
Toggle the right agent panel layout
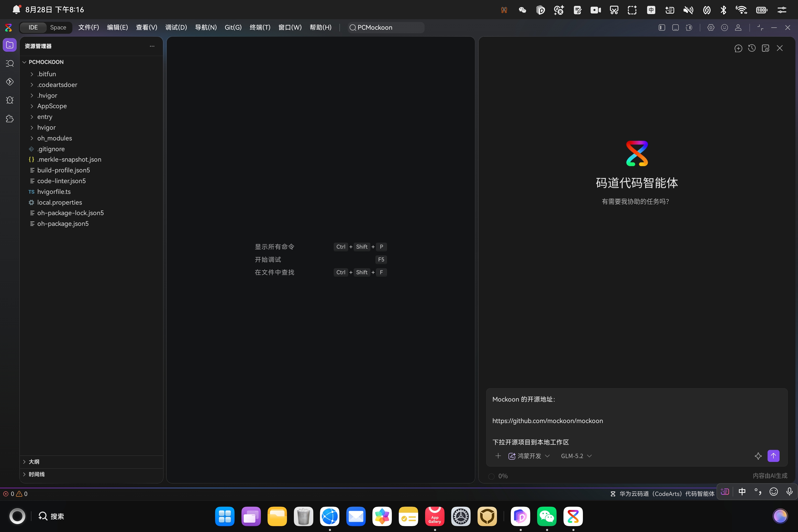(x=689, y=27)
